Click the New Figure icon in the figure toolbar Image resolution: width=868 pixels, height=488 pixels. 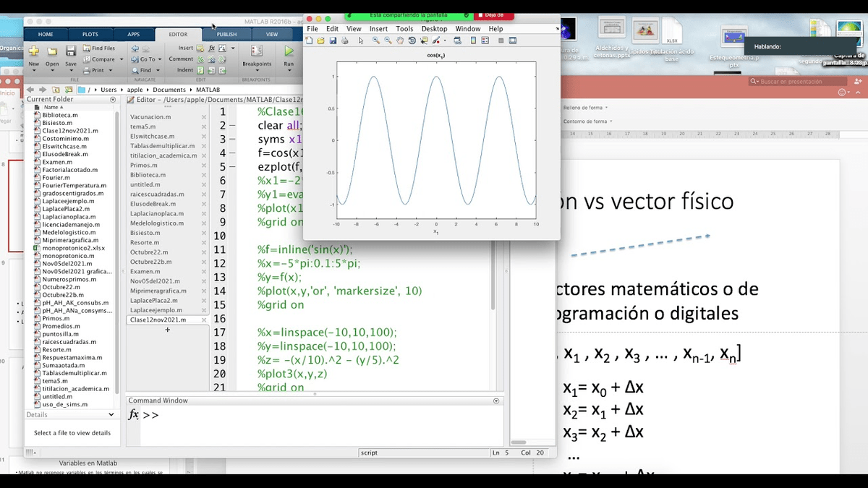tap(310, 40)
